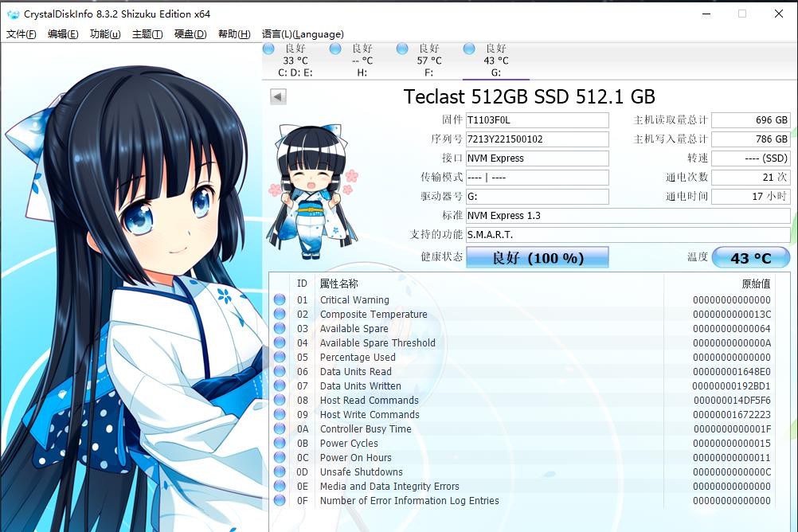
Task: Click the status icon for Controller Busy Time
Action: point(280,428)
